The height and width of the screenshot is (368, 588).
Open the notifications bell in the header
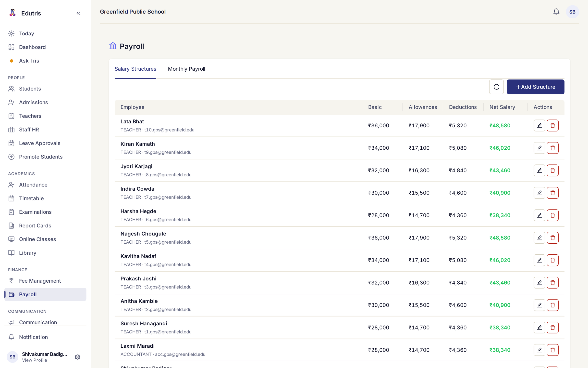(x=556, y=12)
